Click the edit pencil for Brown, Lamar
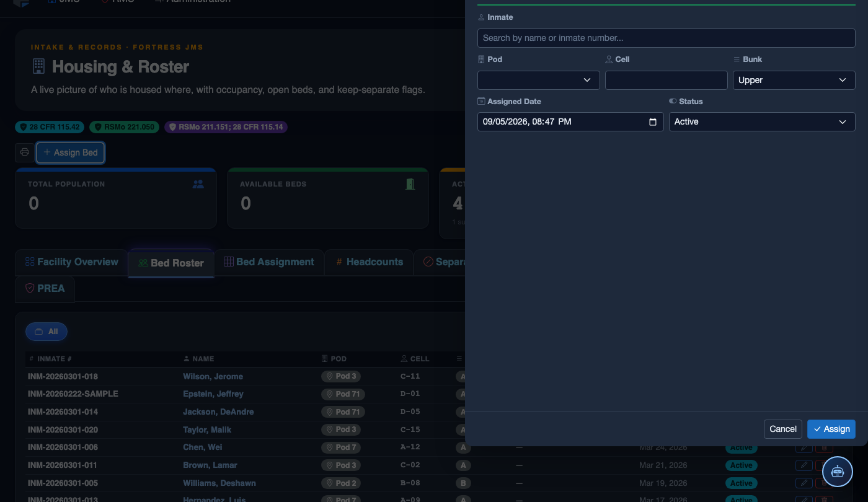 [804, 465]
